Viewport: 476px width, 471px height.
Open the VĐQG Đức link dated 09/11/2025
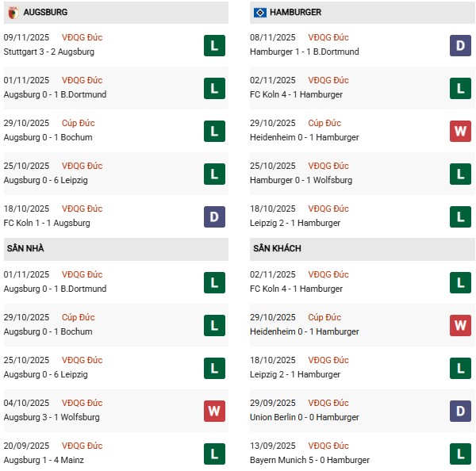coord(82,37)
